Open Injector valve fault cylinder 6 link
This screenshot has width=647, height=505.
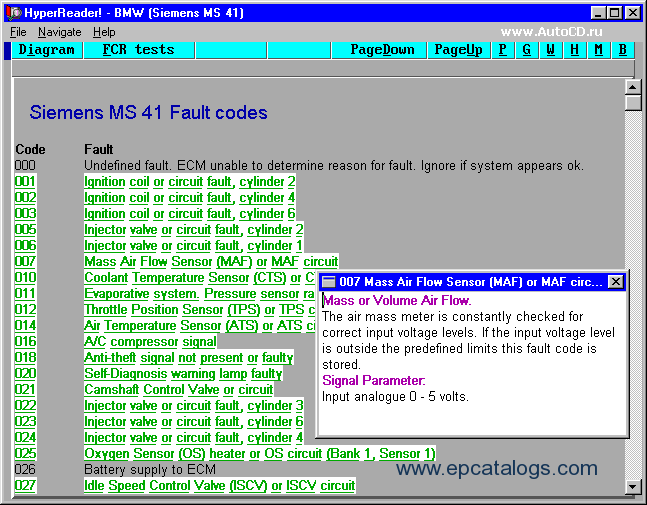coord(194,422)
